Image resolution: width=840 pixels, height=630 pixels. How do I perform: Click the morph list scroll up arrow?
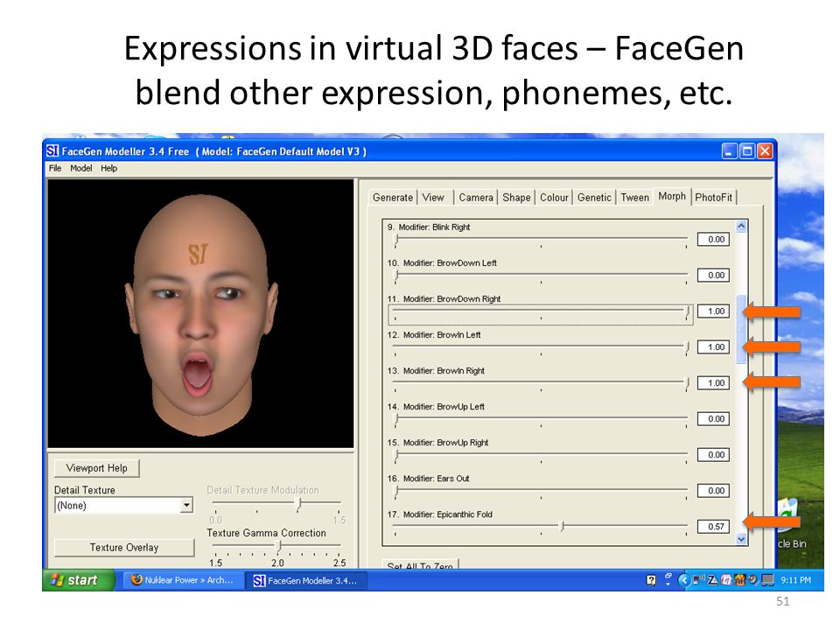741,226
